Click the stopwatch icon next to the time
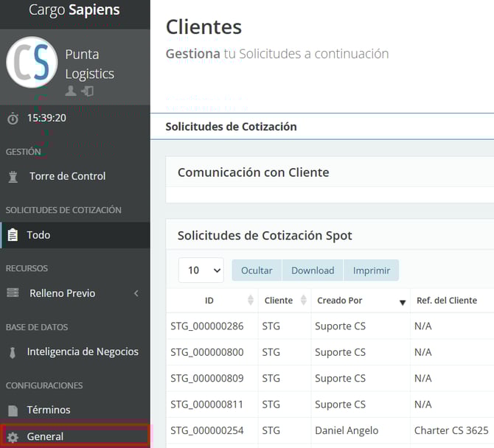The image size is (494, 448). pos(13,118)
